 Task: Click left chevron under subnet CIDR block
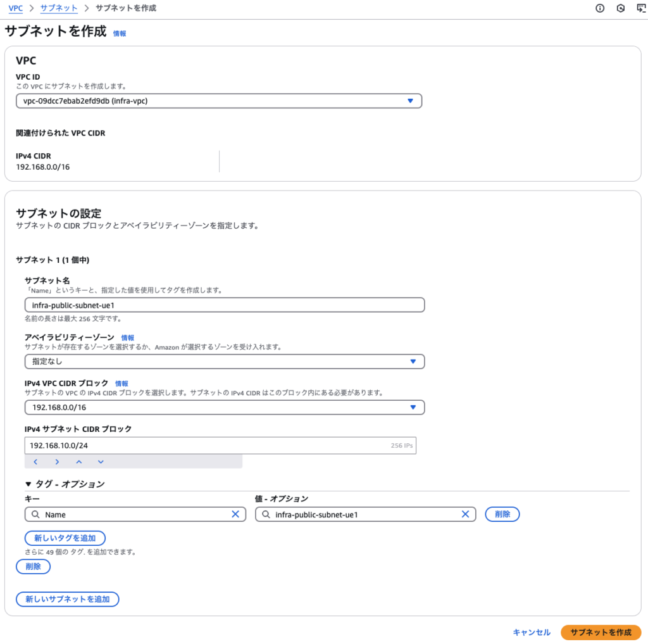[35, 462]
